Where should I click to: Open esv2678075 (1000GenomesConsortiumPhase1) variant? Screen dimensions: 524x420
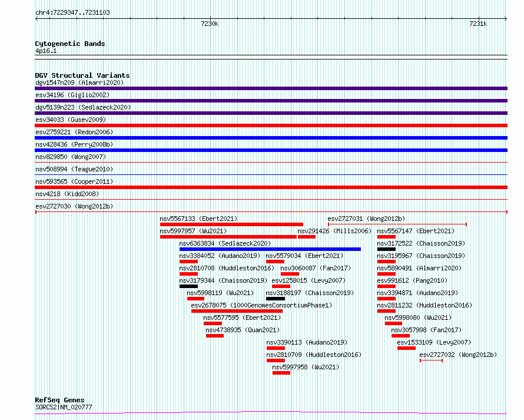(261, 305)
